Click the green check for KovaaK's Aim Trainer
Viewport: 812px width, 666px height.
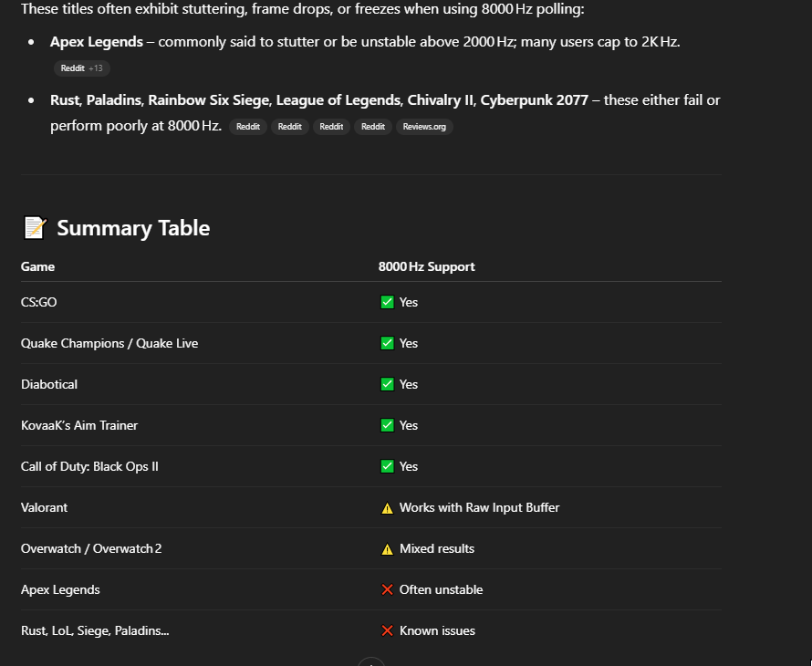tap(387, 425)
